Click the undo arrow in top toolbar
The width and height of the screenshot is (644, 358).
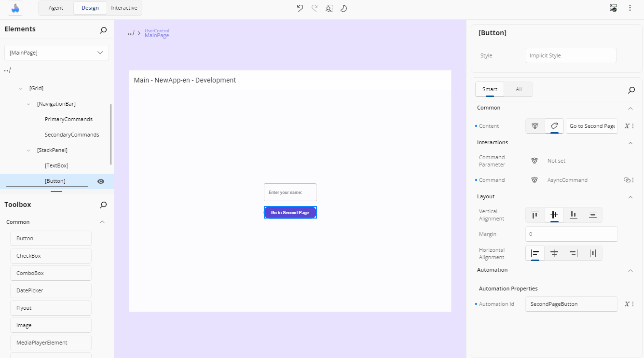pos(300,8)
